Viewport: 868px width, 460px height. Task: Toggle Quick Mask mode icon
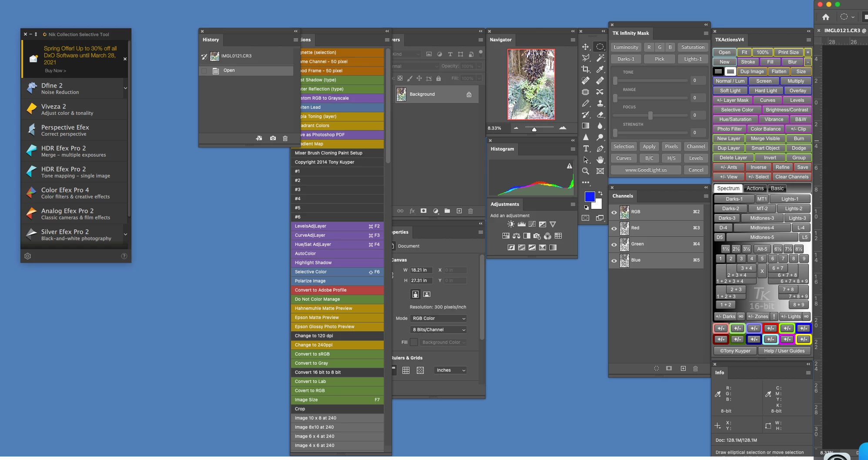586,218
